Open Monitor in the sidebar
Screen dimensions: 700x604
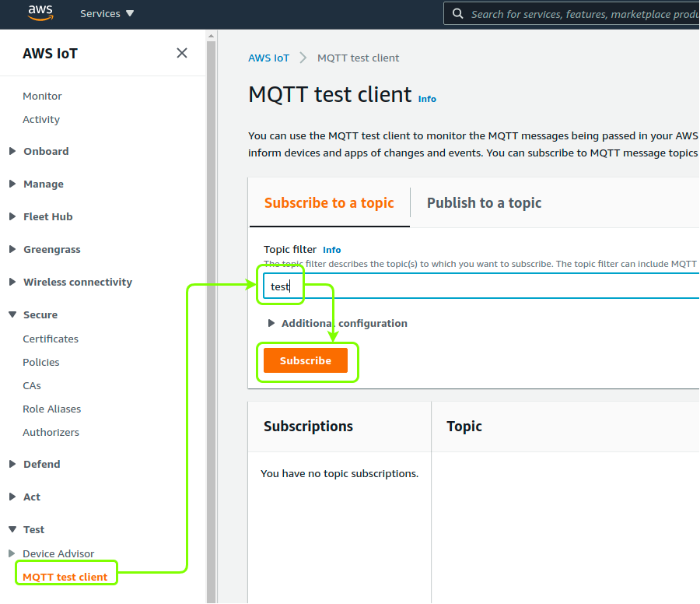[x=43, y=96]
